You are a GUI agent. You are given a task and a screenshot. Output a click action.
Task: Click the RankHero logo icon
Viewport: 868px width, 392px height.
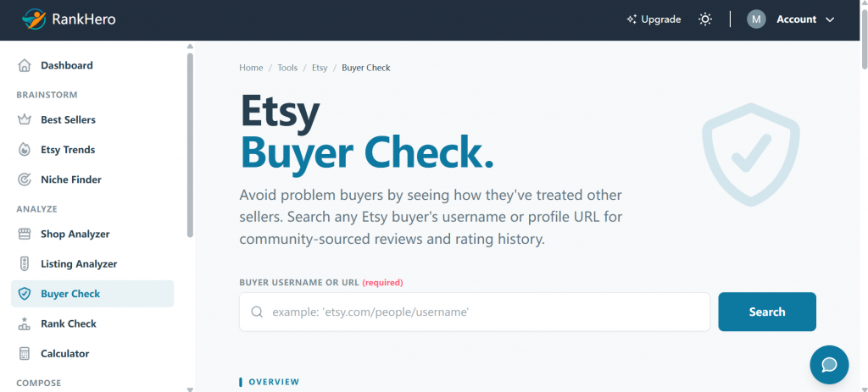coord(34,19)
